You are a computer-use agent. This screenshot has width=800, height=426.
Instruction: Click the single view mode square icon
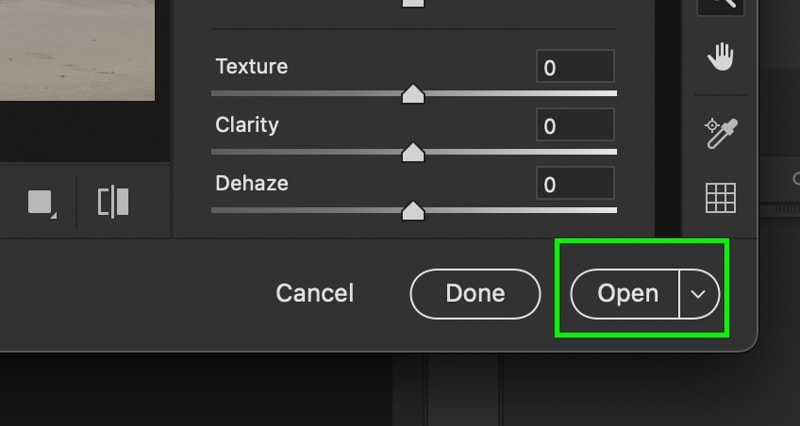[42, 203]
